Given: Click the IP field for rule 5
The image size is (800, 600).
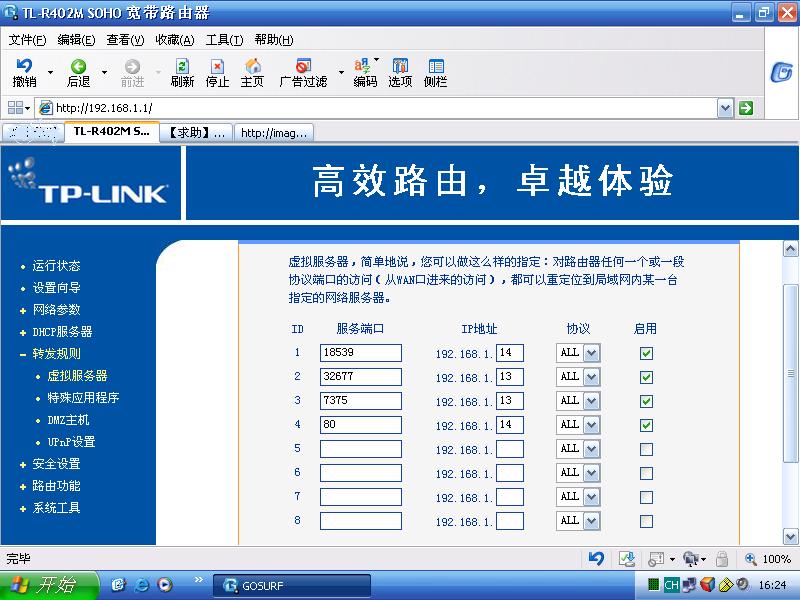Looking at the screenshot, I should (x=510, y=448).
